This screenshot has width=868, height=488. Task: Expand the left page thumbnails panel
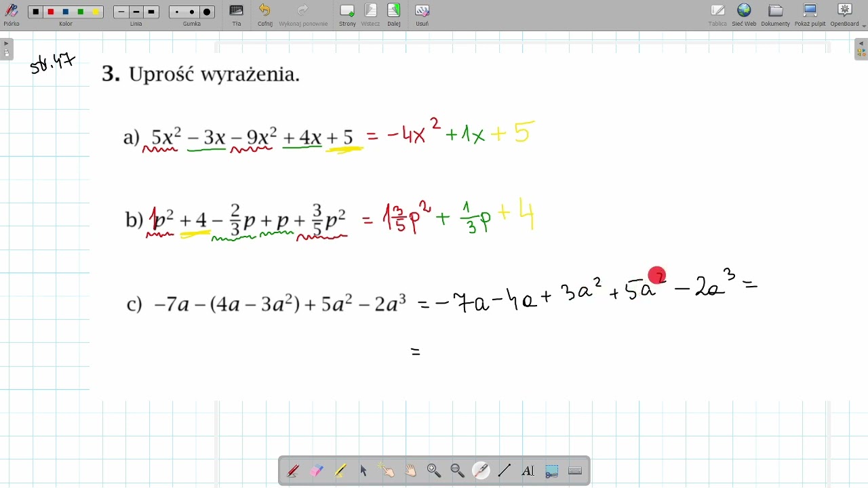pos(6,49)
